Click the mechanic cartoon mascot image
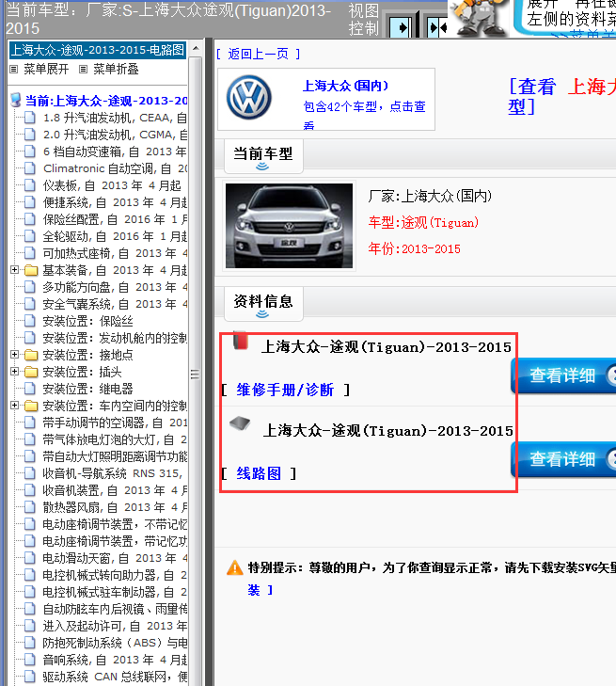This screenshot has height=686, width=616. (x=480, y=19)
